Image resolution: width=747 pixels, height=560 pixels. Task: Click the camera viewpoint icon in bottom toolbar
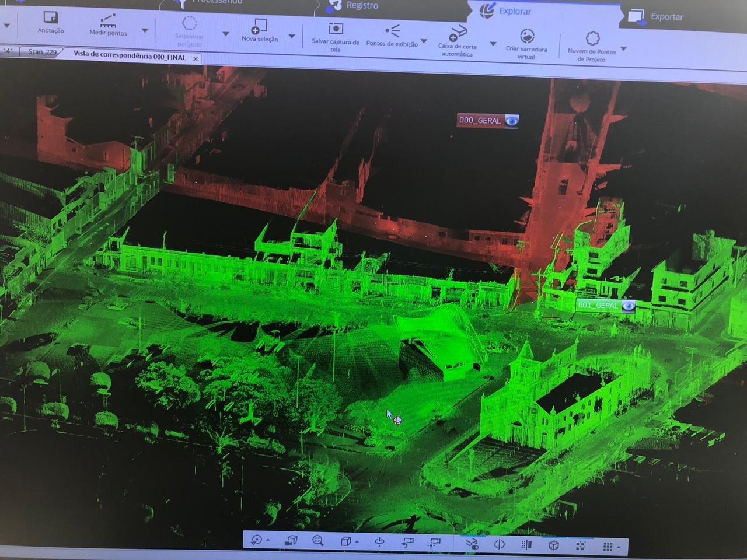tap(291, 541)
